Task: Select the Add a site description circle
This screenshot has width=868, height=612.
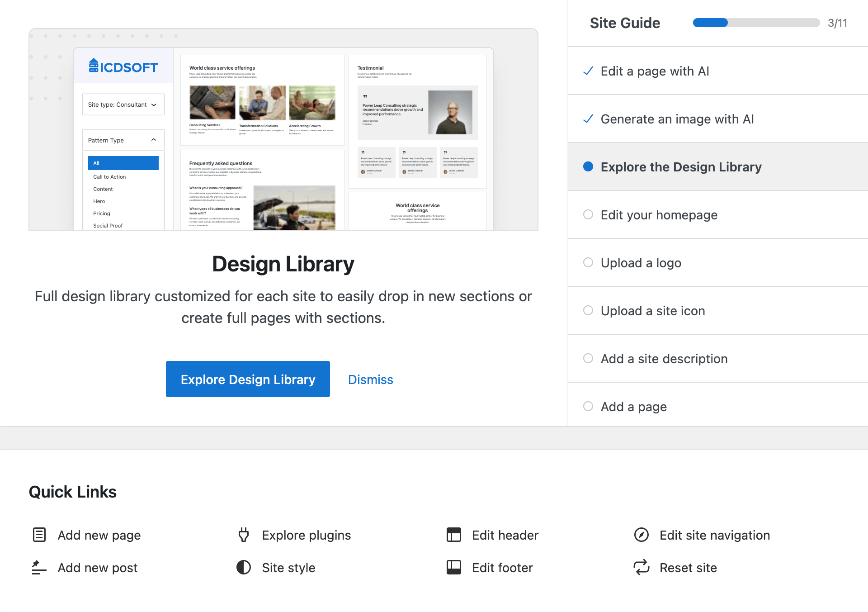Action: (588, 358)
